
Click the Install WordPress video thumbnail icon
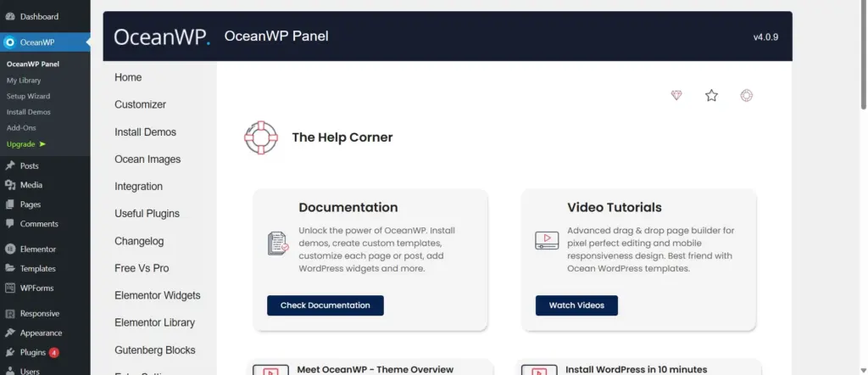[x=539, y=369]
